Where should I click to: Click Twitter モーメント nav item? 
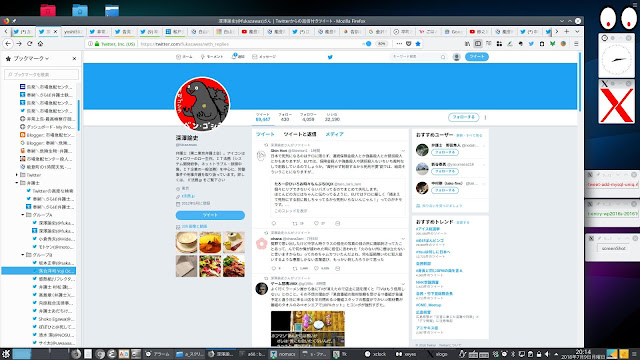pyautogui.click(x=212, y=57)
